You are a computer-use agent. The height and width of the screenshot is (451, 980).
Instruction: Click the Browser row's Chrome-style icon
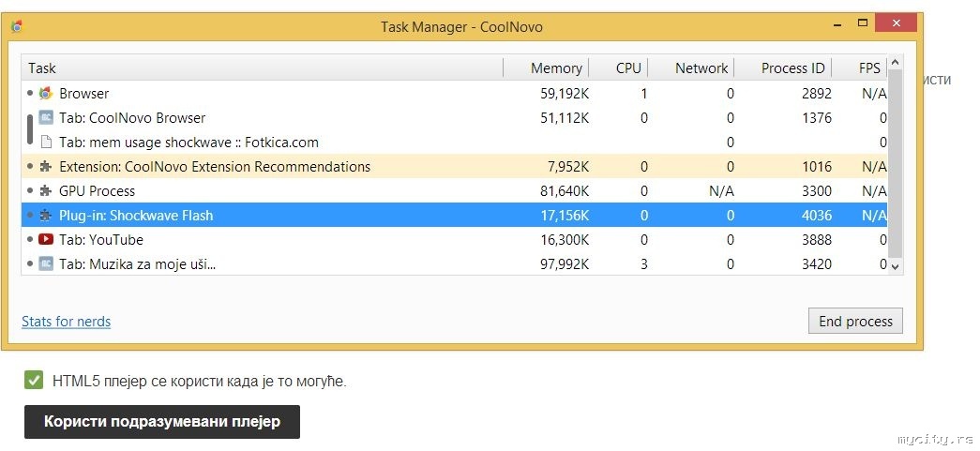coord(46,94)
